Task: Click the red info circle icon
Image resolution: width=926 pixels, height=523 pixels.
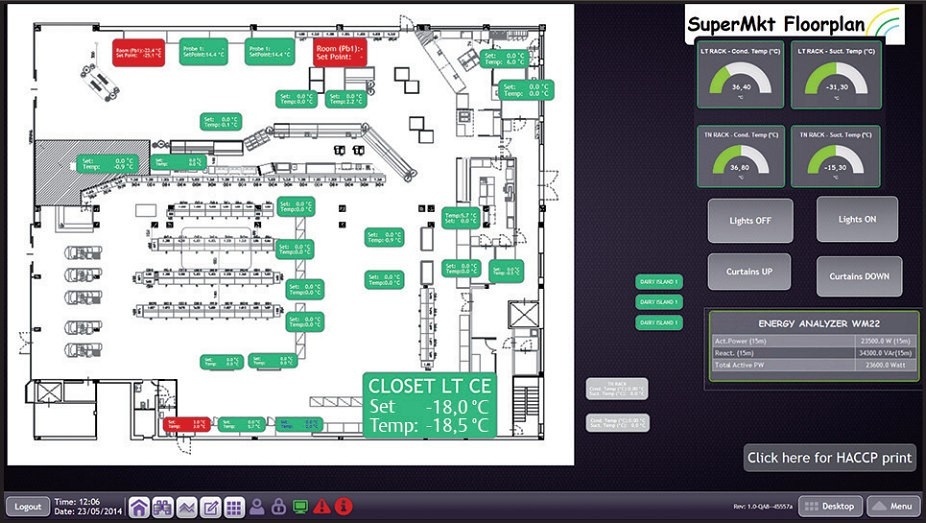Action: [344, 506]
